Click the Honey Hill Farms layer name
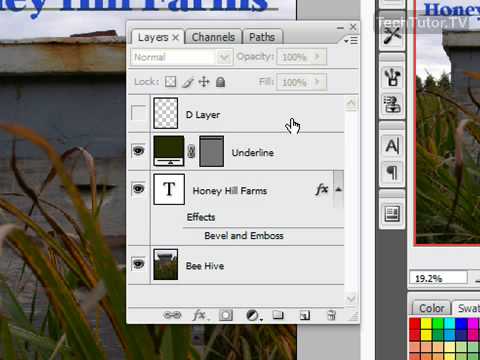 (x=230, y=191)
